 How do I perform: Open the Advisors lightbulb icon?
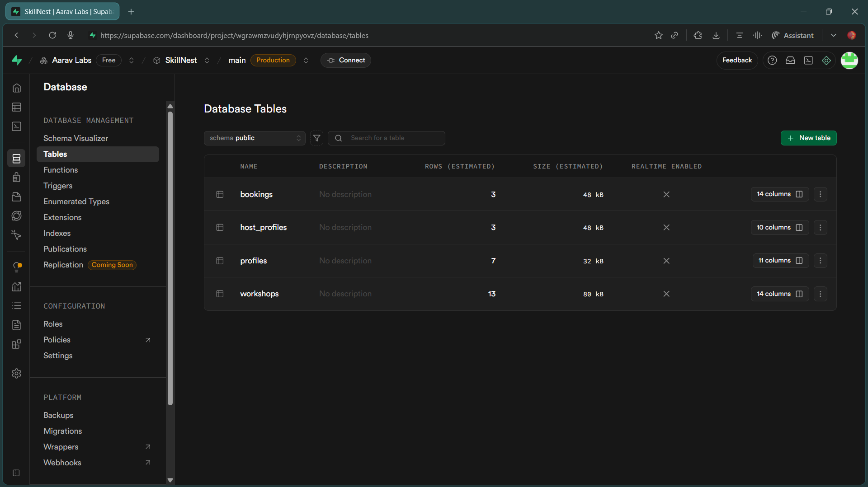click(17, 267)
